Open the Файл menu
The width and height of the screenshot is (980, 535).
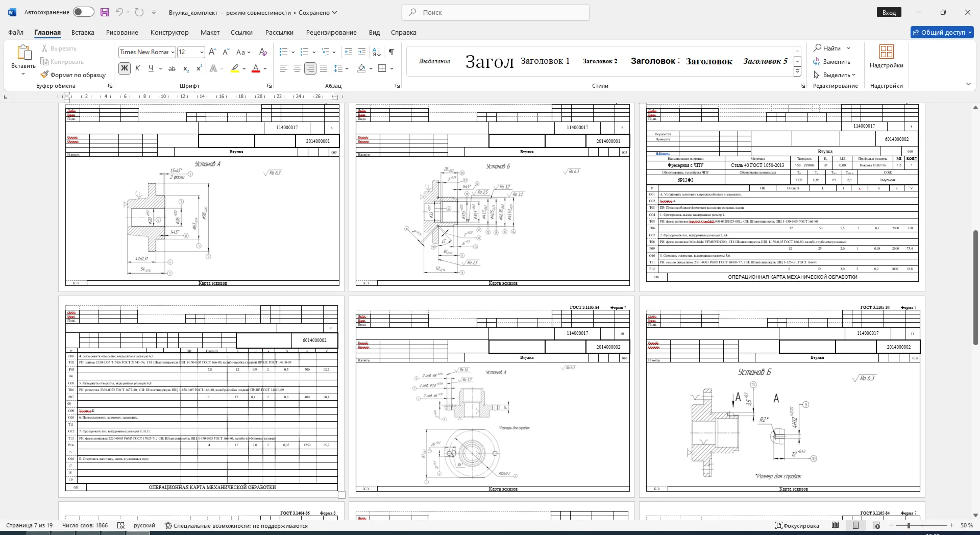pyautogui.click(x=16, y=32)
